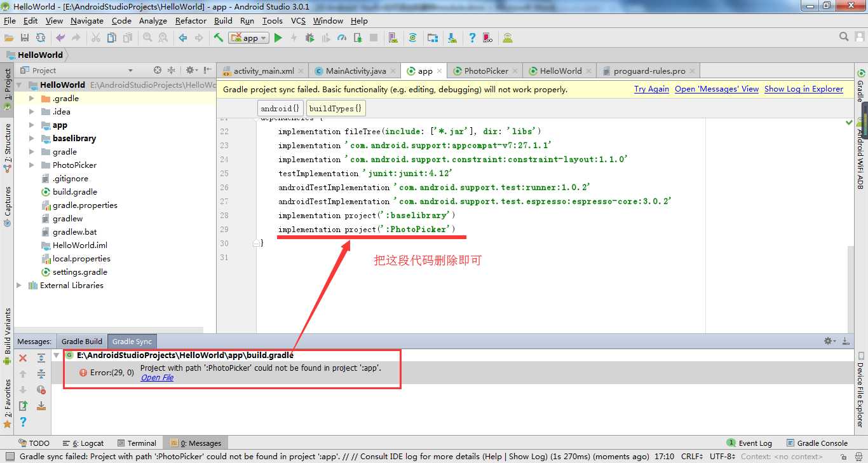Open the Project Structure icon

tap(433, 38)
